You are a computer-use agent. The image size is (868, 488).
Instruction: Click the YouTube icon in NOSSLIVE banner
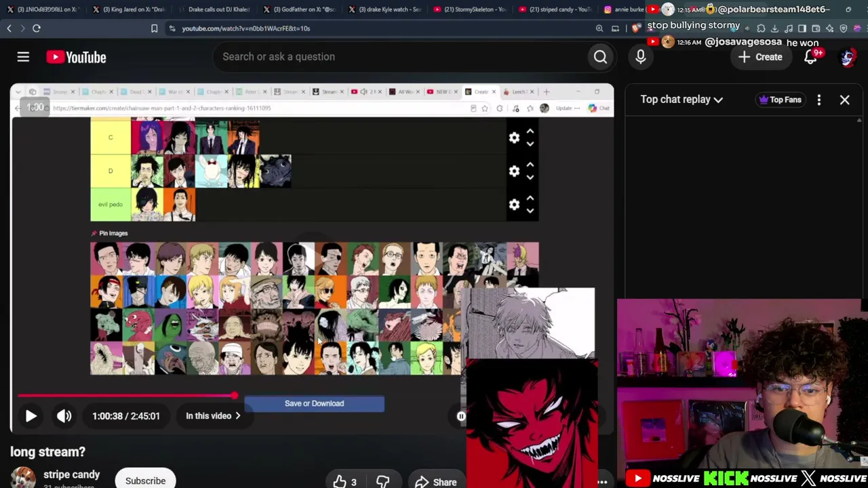pyautogui.click(x=637, y=479)
